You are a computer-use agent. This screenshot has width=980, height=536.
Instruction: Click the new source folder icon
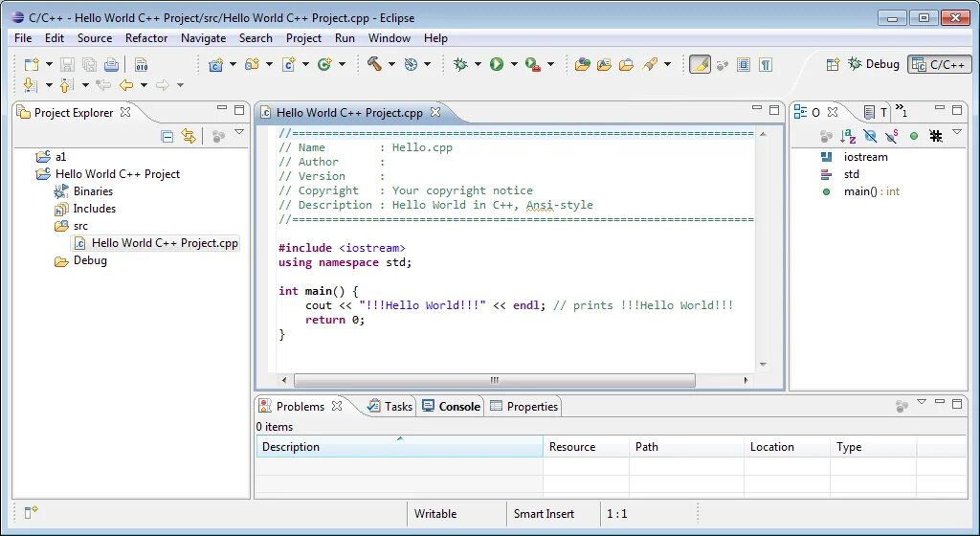point(253,64)
